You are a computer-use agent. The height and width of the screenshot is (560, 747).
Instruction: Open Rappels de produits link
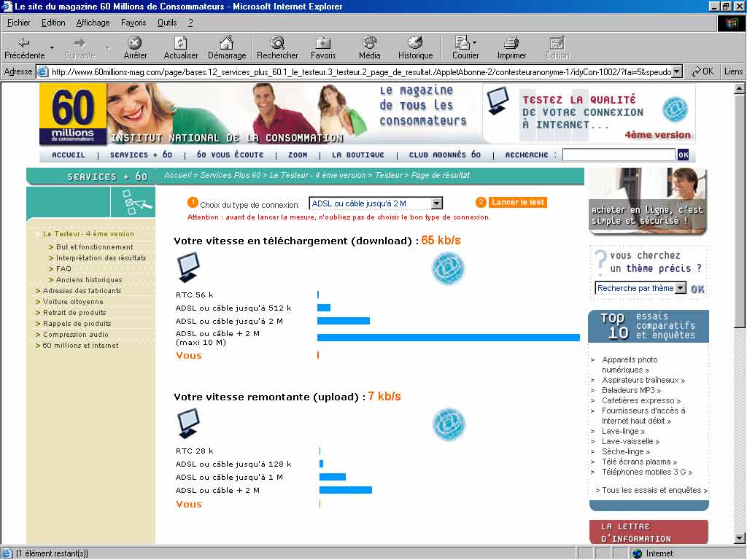pos(77,323)
